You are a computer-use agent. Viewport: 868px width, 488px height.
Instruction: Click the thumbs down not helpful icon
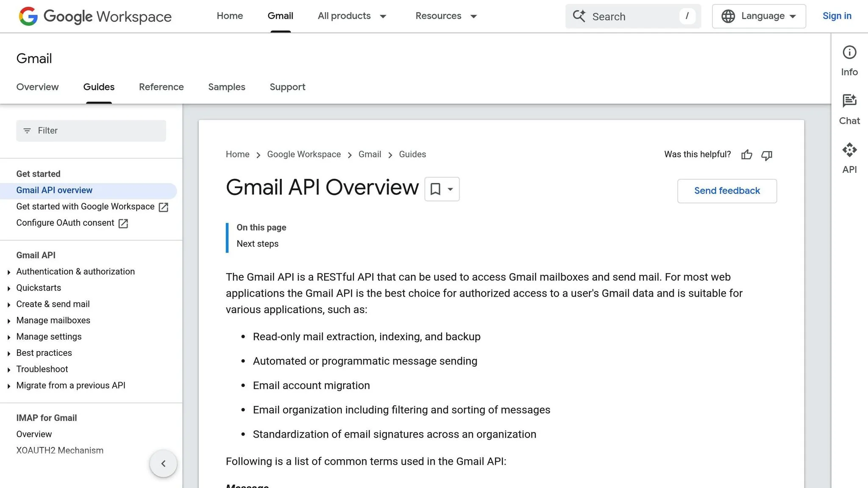click(767, 155)
